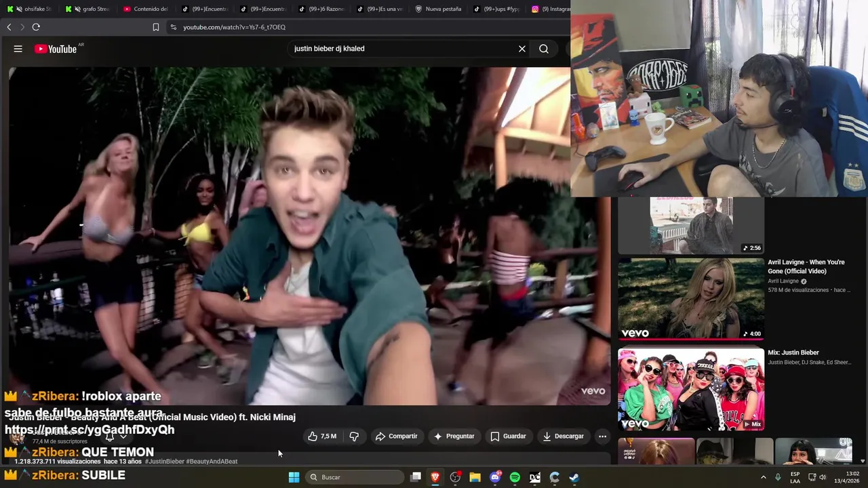Click the #BeautyAndABeat hashtag
This screenshot has width=868, height=488.
(212, 462)
